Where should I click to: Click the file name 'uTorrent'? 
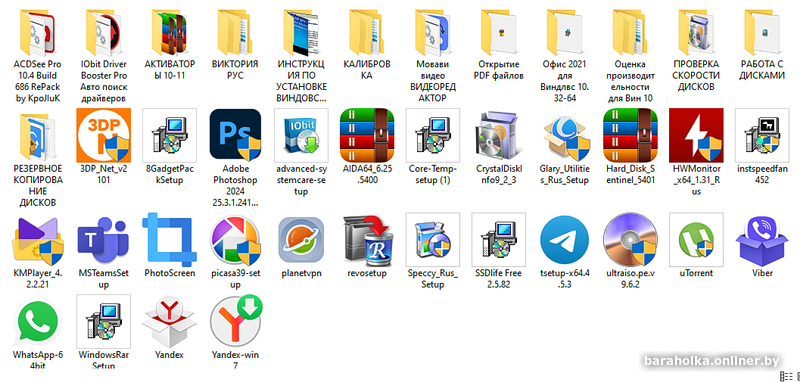pyautogui.click(x=696, y=273)
